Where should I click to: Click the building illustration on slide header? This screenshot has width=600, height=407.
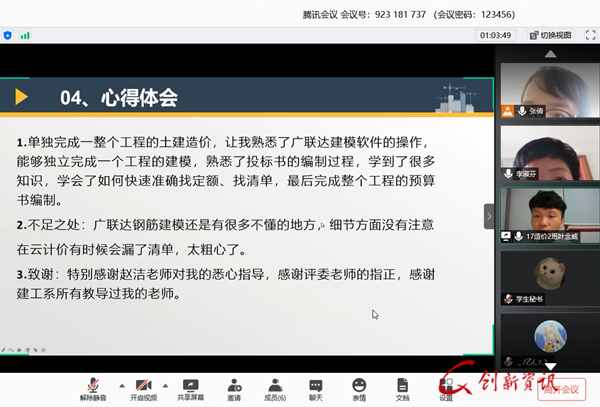coord(457,98)
